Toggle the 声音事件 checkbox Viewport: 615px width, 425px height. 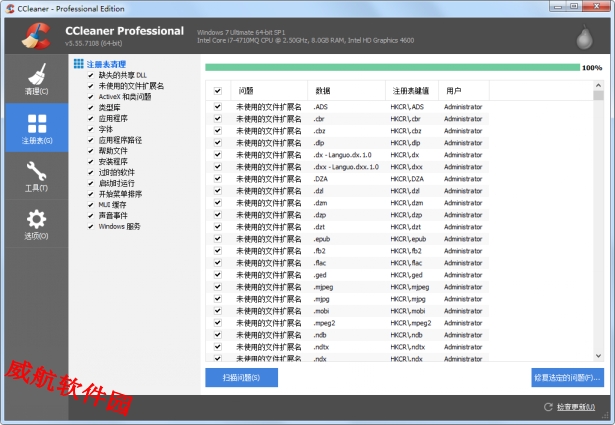[x=91, y=215]
